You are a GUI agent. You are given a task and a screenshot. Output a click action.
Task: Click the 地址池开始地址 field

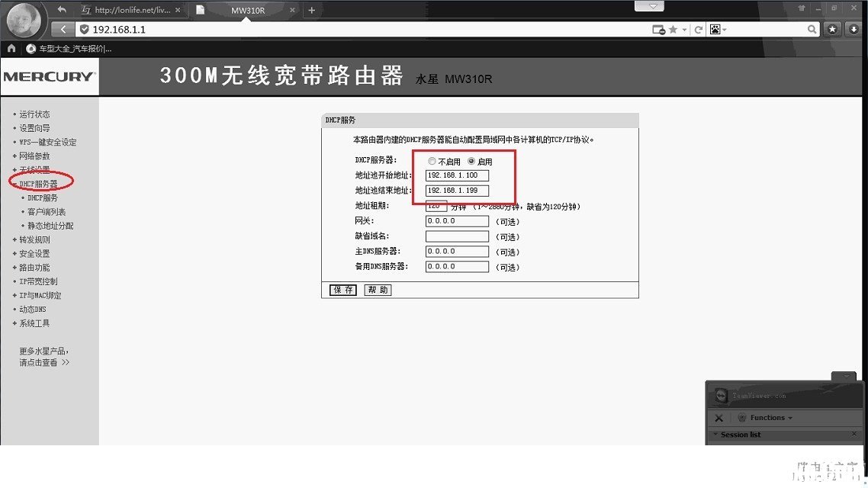coord(457,175)
